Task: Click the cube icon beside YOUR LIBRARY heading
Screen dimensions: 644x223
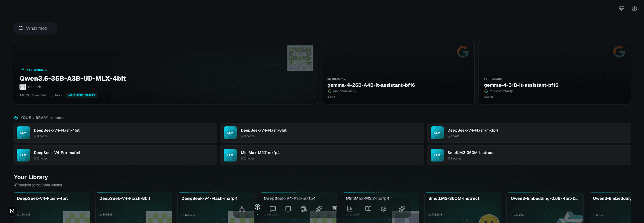Action: (16, 118)
